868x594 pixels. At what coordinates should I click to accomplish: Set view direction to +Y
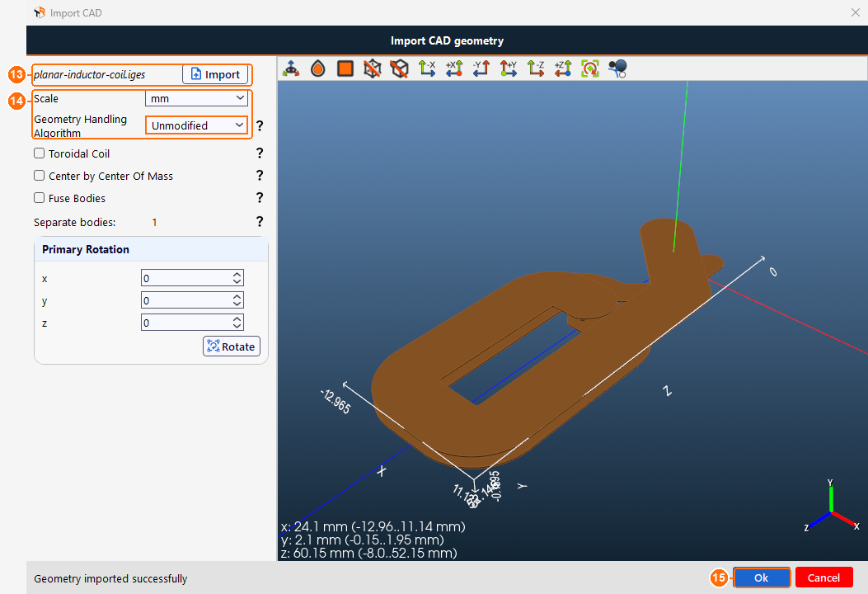point(508,68)
